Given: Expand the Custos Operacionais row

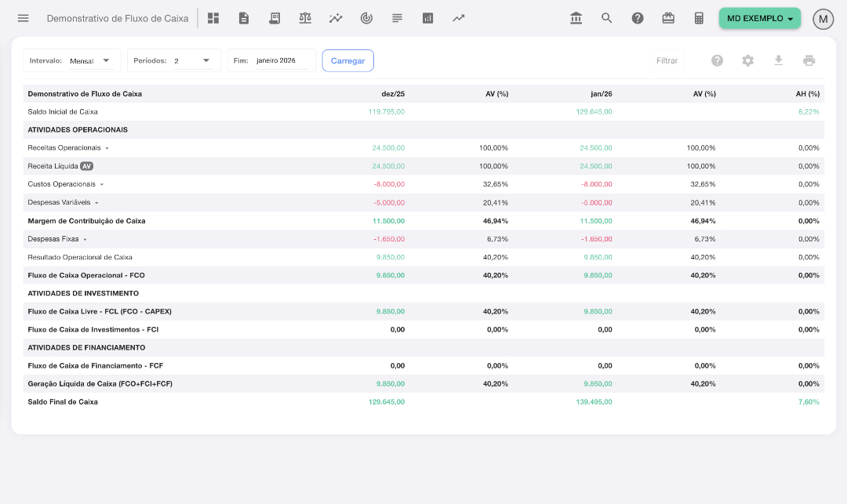Looking at the screenshot, I should pos(102,184).
